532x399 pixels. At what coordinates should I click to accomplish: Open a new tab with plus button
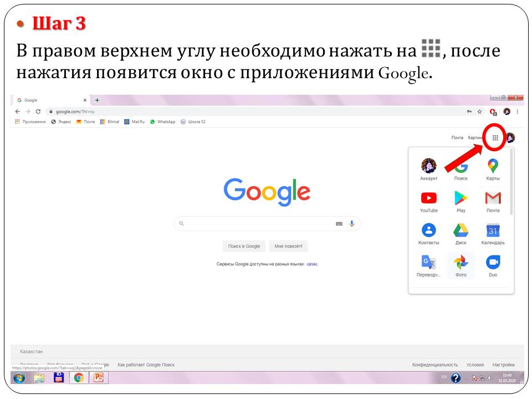[97, 100]
